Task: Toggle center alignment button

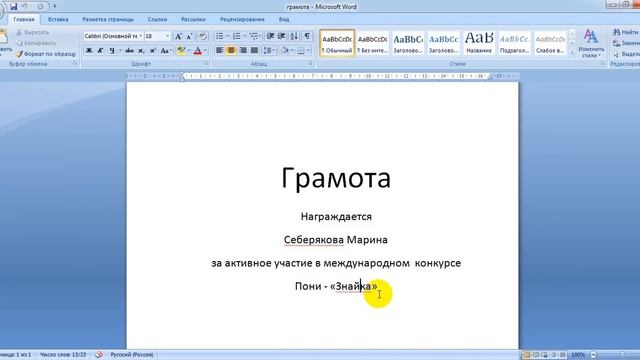Action: [231, 51]
